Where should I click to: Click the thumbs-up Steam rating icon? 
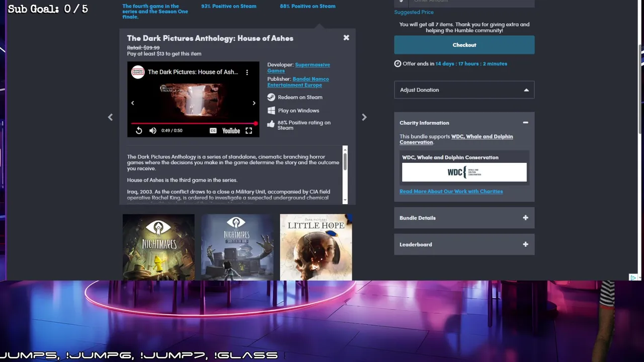point(271,124)
